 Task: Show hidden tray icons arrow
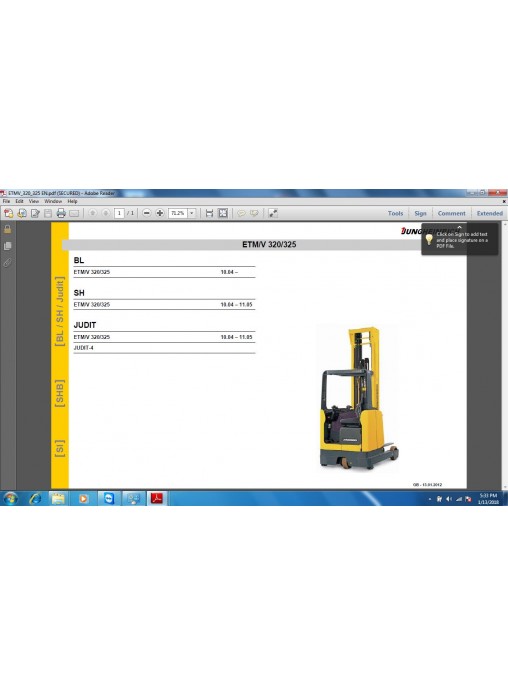click(429, 499)
